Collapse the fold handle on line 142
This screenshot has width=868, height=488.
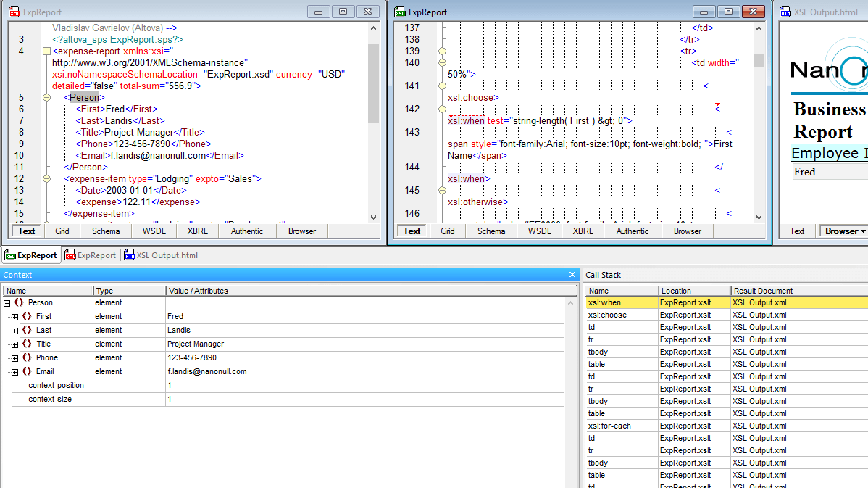441,109
